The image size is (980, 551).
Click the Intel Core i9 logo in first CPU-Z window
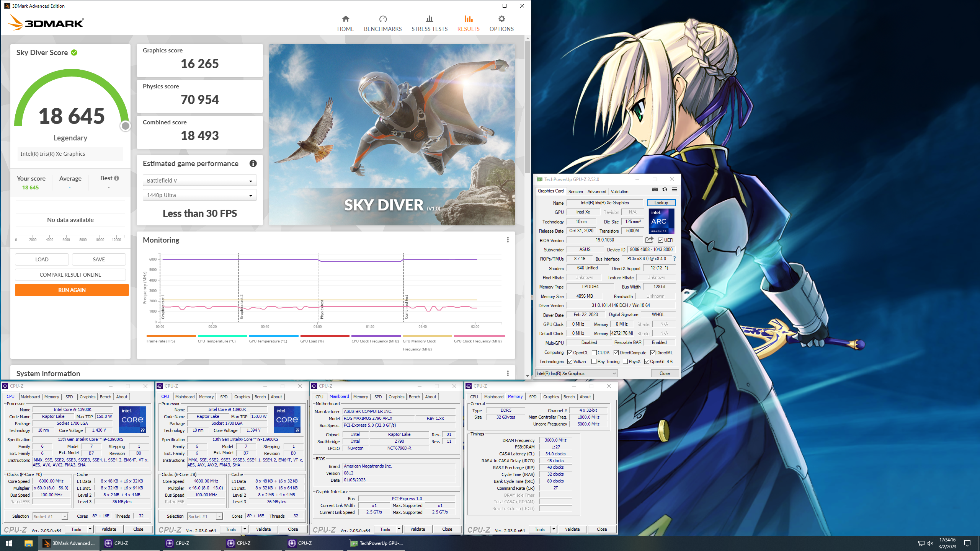coord(132,419)
